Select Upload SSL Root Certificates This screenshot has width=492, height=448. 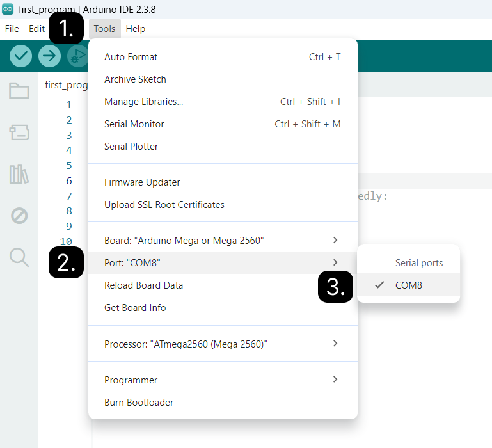tap(223, 205)
